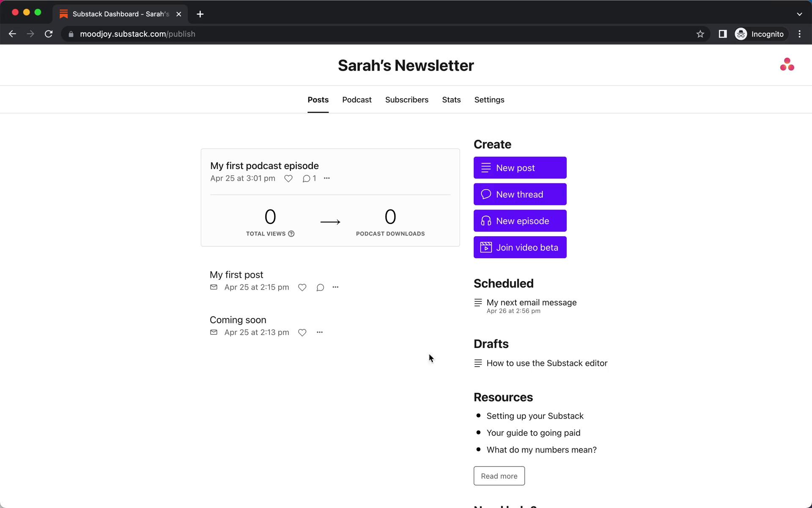Click the heart icon on Coming soon post
Viewport: 812px width, 508px height.
(x=302, y=332)
